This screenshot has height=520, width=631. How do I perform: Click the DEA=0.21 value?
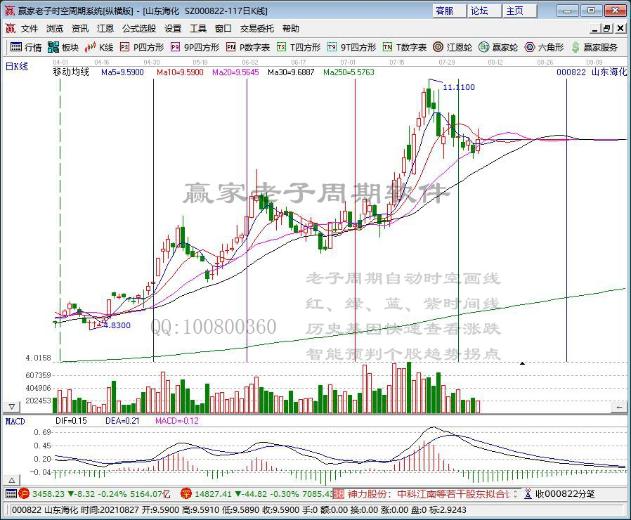[x=122, y=421]
